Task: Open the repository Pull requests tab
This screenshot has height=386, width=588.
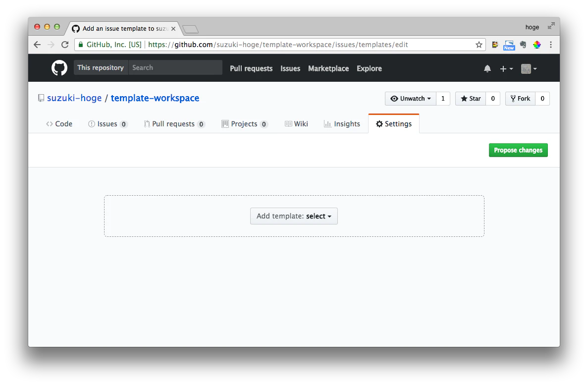Action: tap(174, 124)
